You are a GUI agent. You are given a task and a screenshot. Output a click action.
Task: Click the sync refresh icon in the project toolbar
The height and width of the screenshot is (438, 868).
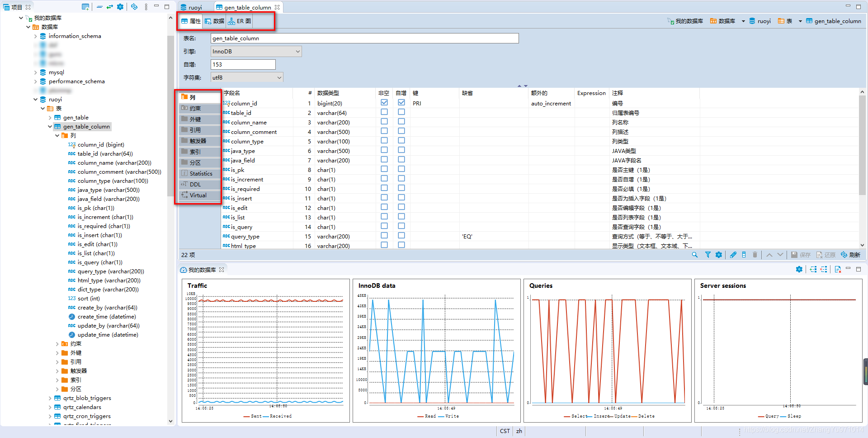click(x=134, y=7)
